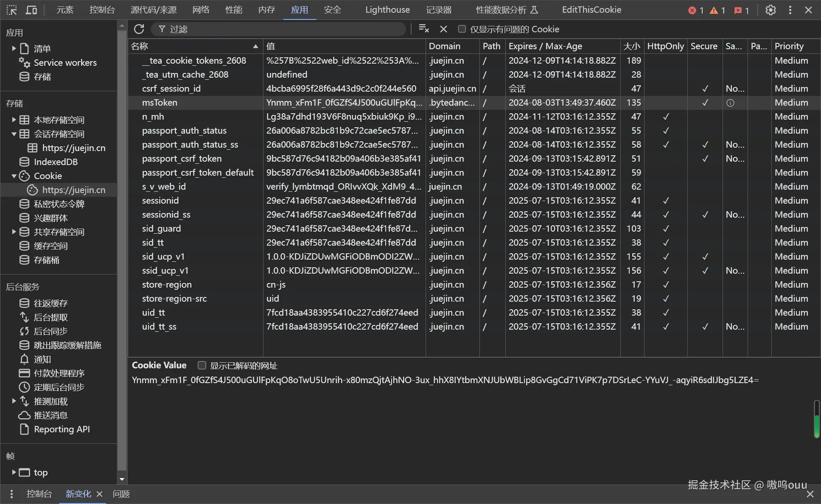Switch to the 网络 tab
The image size is (821, 504).
[x=201, y=10]
